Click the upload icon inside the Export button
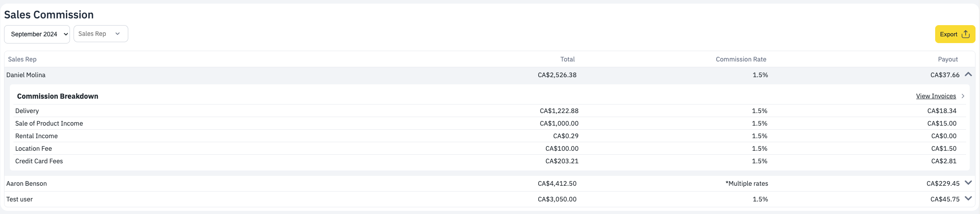This screenshot has height=214, width=980. pos(966,34)
